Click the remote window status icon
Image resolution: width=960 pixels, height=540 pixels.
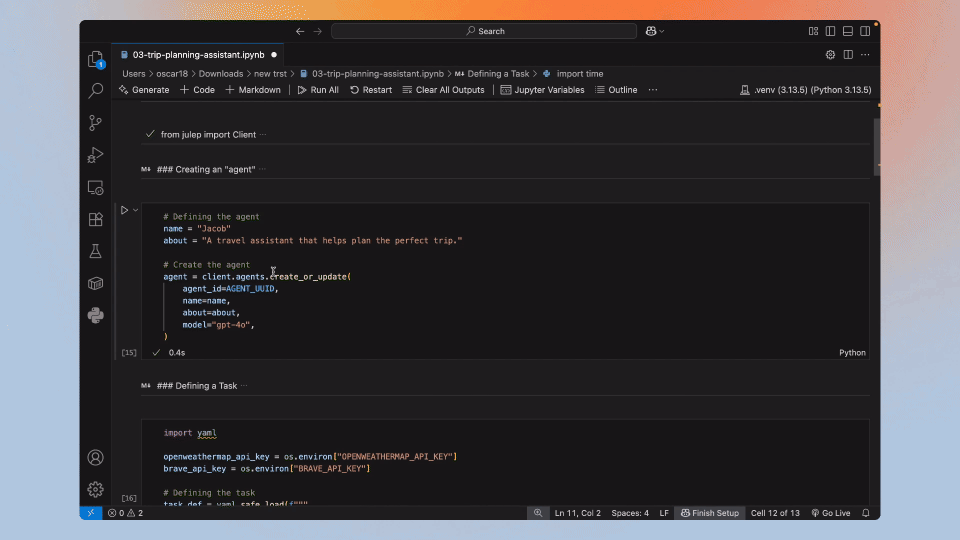(x=91, y=513)
